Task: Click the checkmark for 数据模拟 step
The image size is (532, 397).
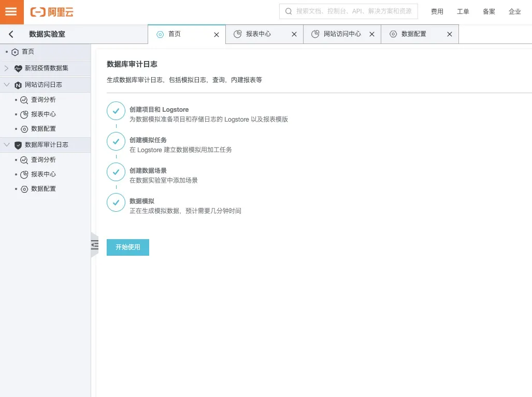Action: [x=116, y=202]
